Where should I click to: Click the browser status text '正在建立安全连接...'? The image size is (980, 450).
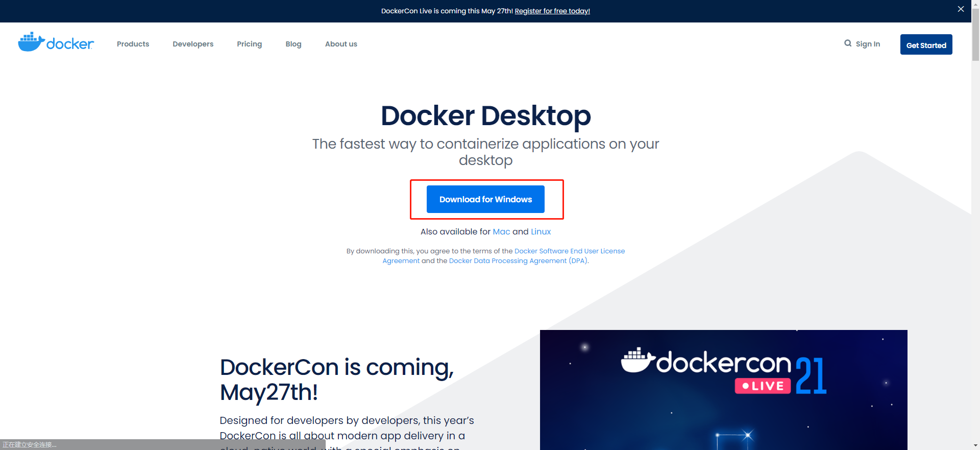tap(30, 445)
